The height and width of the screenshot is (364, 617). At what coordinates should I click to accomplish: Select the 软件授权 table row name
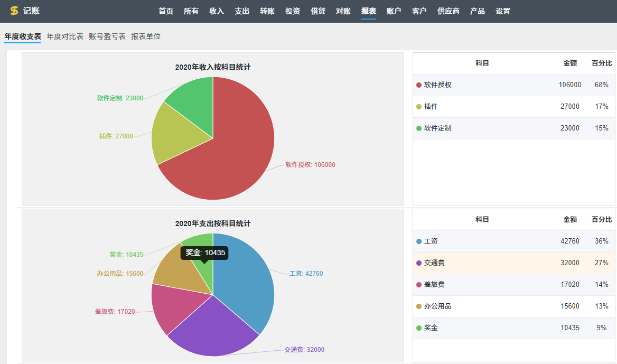click(437, 85)
